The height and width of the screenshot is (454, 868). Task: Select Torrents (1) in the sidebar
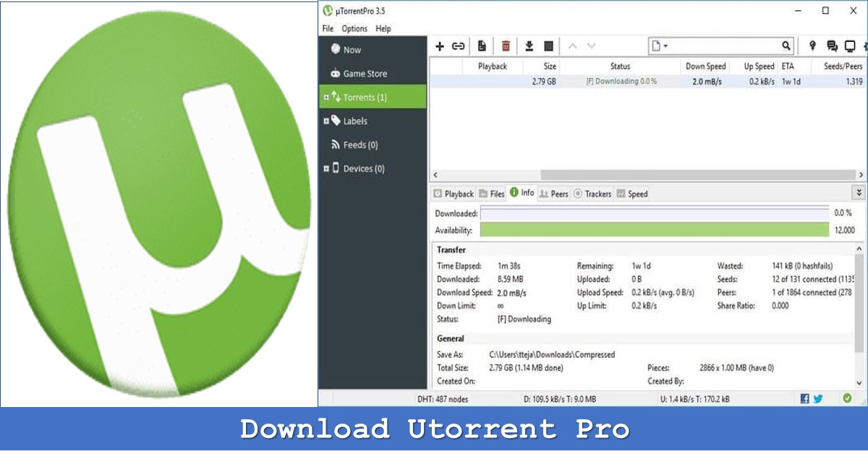pos(373,97)
